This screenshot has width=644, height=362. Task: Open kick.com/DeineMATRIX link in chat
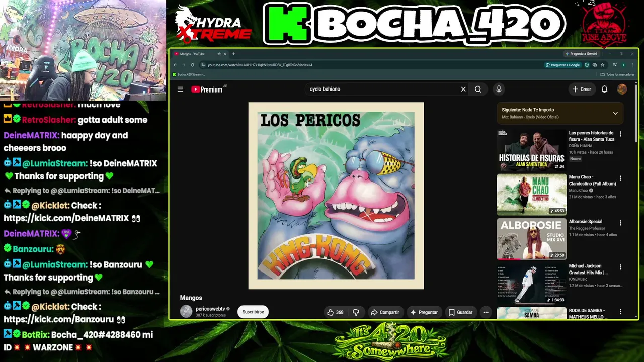pos(66,218)
